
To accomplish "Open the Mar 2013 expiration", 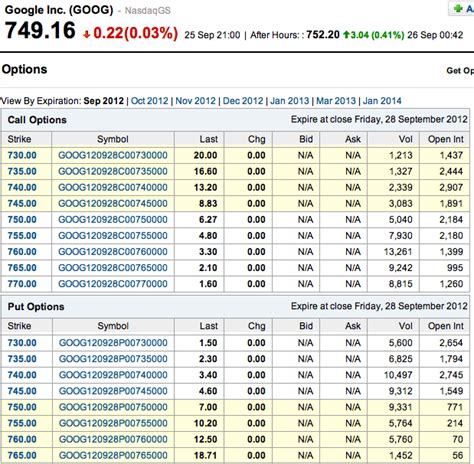I will click(x=336, y=101).
